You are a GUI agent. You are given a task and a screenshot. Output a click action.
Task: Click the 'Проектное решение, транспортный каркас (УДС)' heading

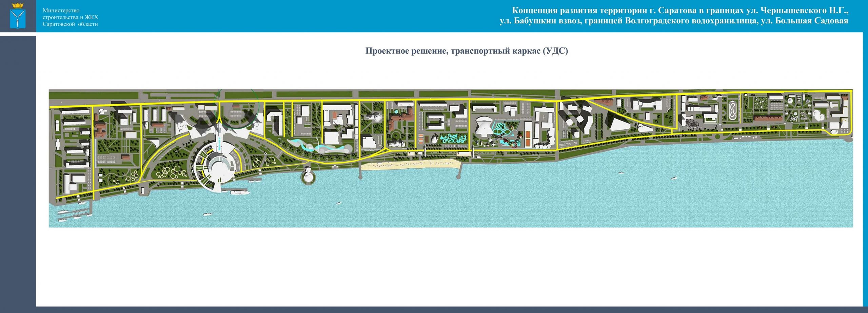pos(467,51)
